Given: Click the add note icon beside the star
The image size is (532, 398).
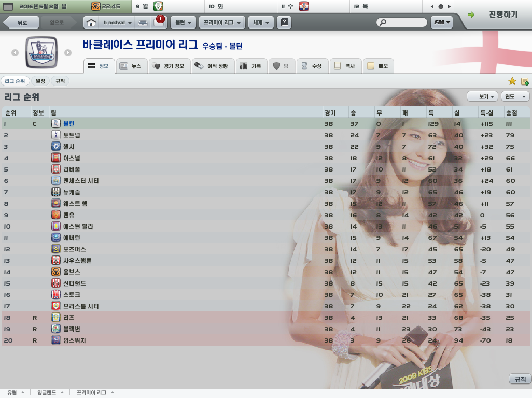Looking at the screenshot, I should (525, 81).
